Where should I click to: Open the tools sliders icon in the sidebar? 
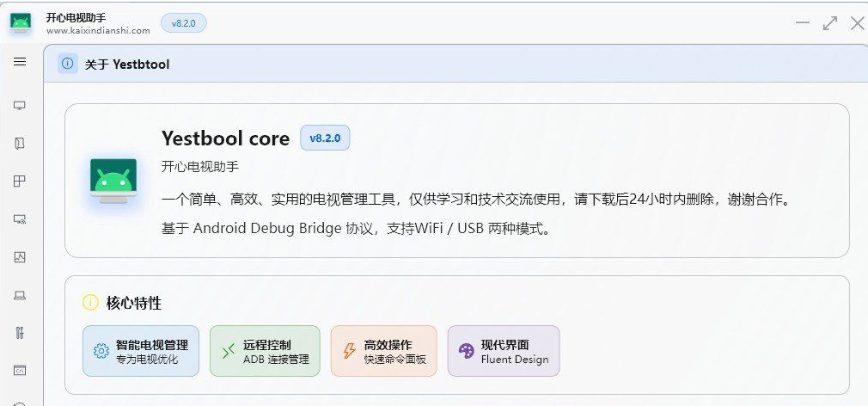[20, 333]
